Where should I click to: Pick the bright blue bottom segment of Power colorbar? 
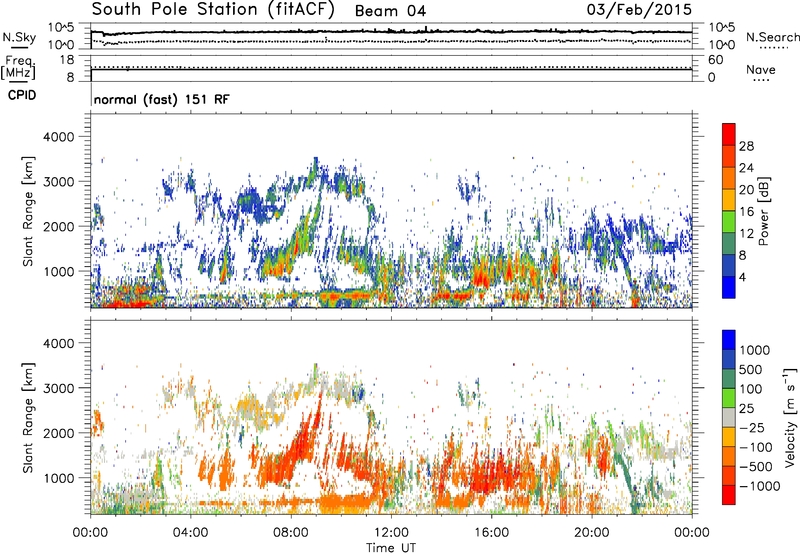pyautogui.click(x=729, y=287)
